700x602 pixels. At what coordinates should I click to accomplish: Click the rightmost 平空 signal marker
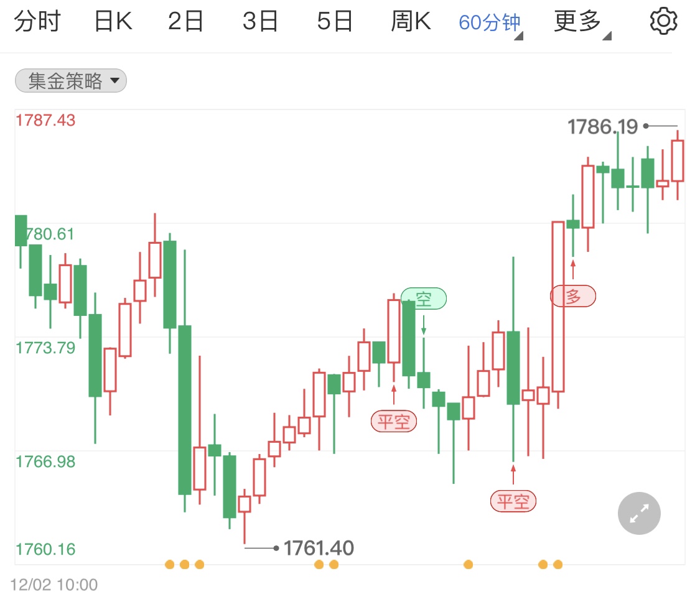tap(513, 501)
